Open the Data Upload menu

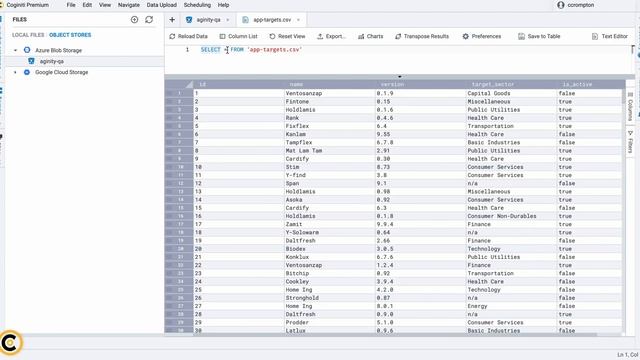tap(162, 5)
